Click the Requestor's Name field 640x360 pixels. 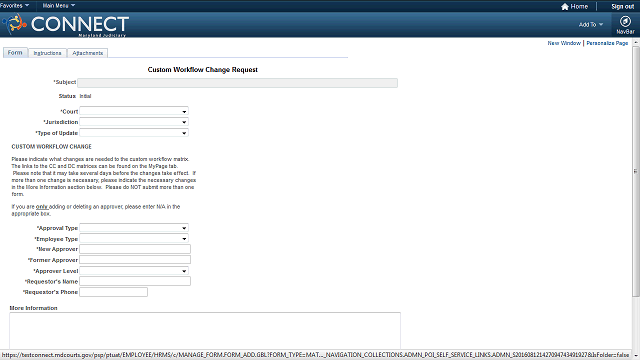[x=135, y=281]
